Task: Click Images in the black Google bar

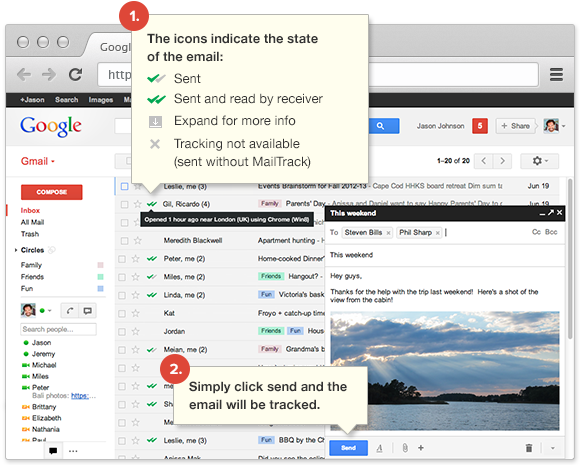Action: 101,100
